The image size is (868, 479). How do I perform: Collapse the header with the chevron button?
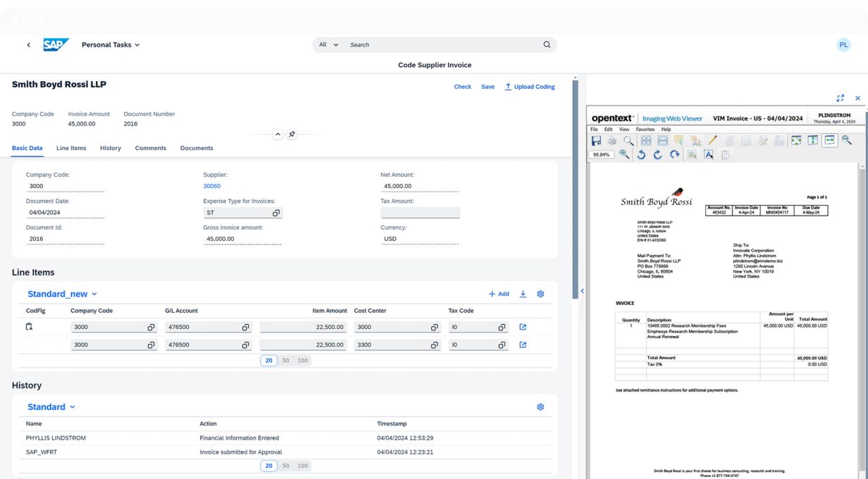(278, 135)
